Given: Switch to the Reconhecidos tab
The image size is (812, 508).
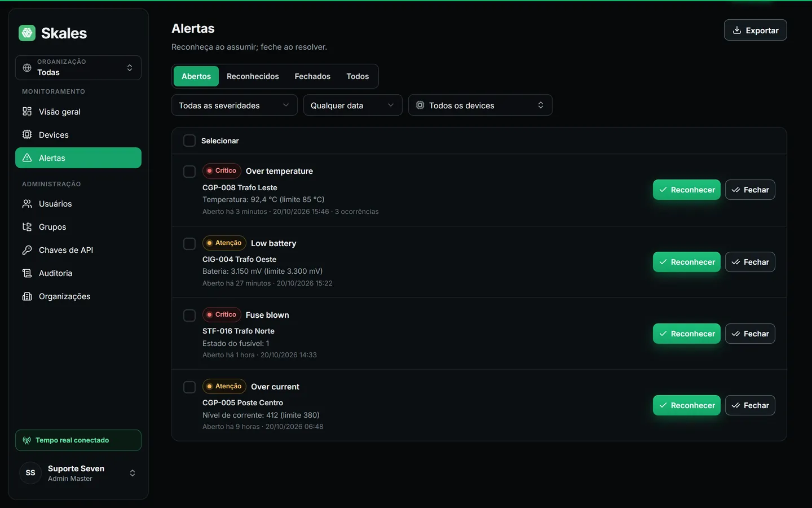Looking at the screenshot, I should click(x=253, y=76).
